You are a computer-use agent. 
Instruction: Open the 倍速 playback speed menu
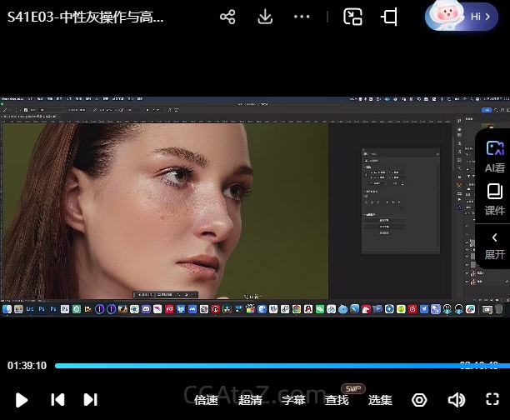coord(206,400)
